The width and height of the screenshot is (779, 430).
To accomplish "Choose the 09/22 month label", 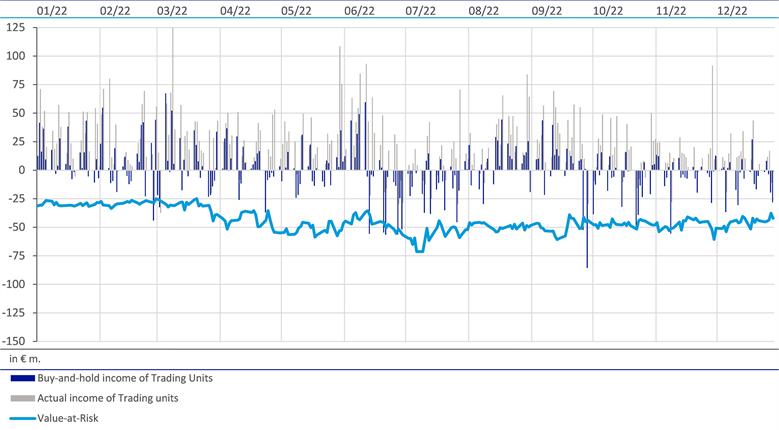I will [x=546, y=11].
